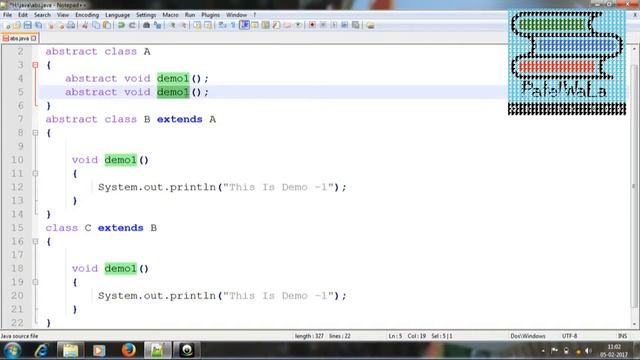This screenshot has width=640, height=360.
Task: Click the Redo toolbar icon
Action: tap(132, 25)
